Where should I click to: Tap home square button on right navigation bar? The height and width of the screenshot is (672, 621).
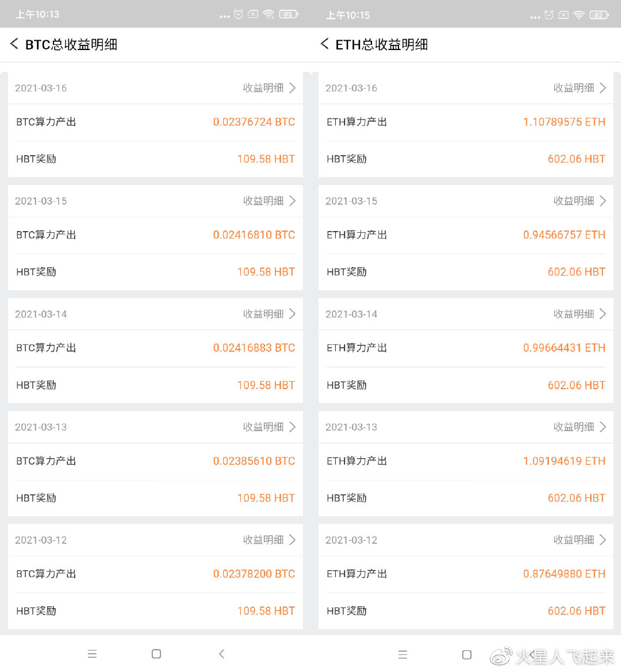[467, 654]
